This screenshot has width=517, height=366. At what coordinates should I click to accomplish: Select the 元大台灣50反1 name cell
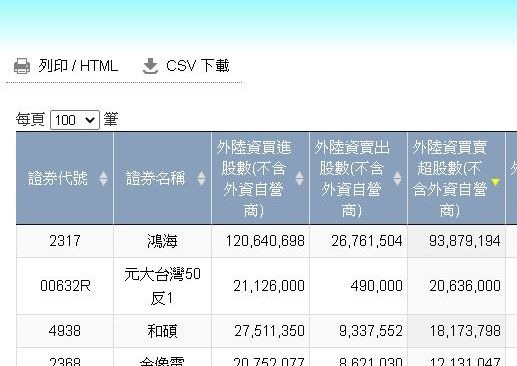162,286
